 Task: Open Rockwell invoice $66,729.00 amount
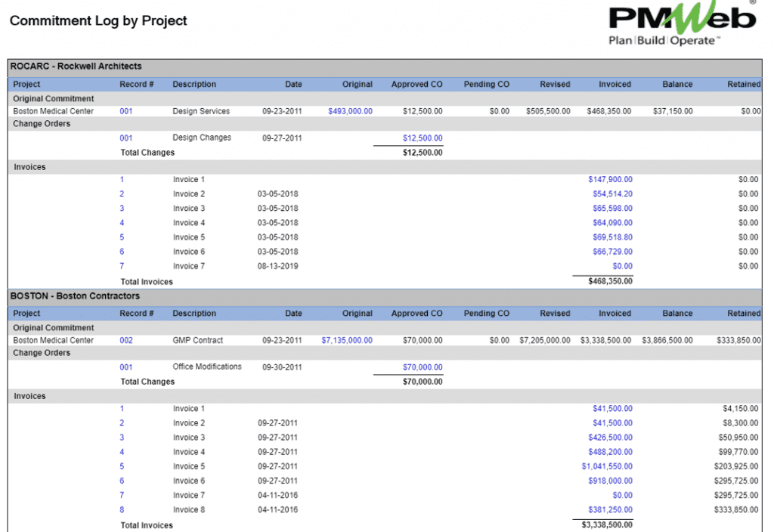point(612,252)
